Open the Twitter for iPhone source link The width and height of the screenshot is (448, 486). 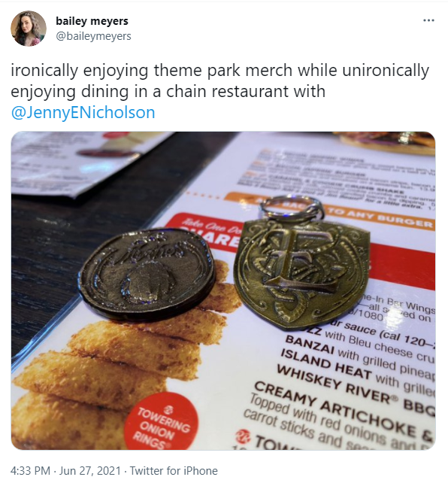coord(174,470)
